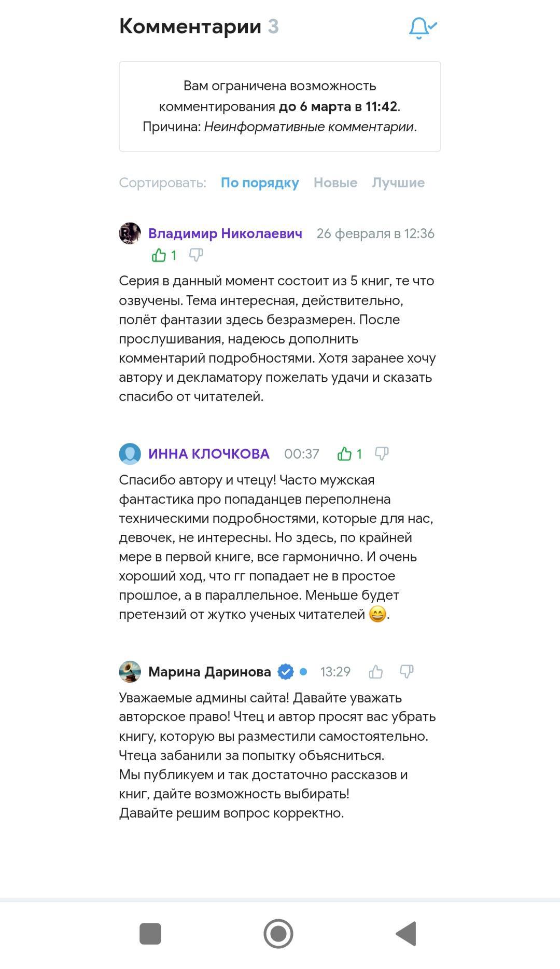Dislike ИННА КЛОЧКОВА's comment

[382, 454]
